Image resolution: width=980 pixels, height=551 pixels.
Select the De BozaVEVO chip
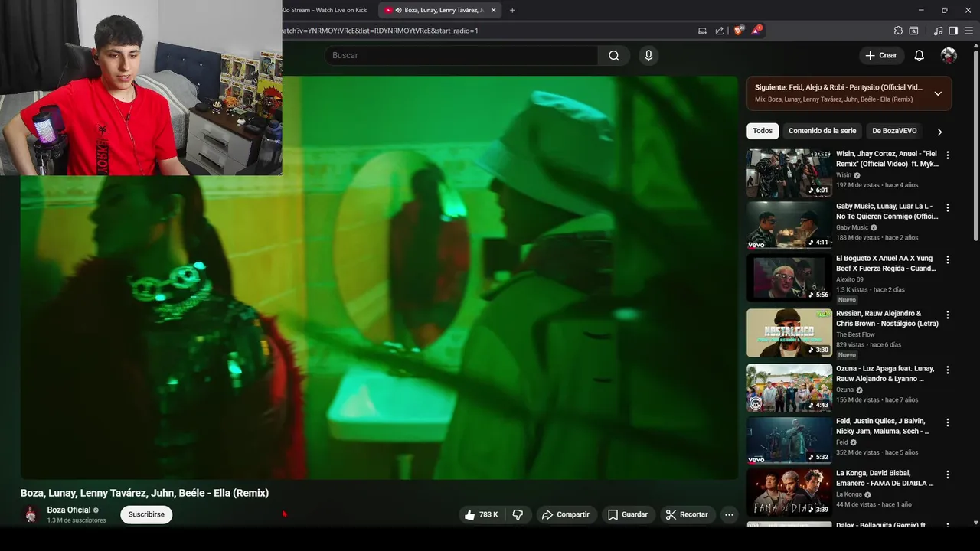click(893, 131)
